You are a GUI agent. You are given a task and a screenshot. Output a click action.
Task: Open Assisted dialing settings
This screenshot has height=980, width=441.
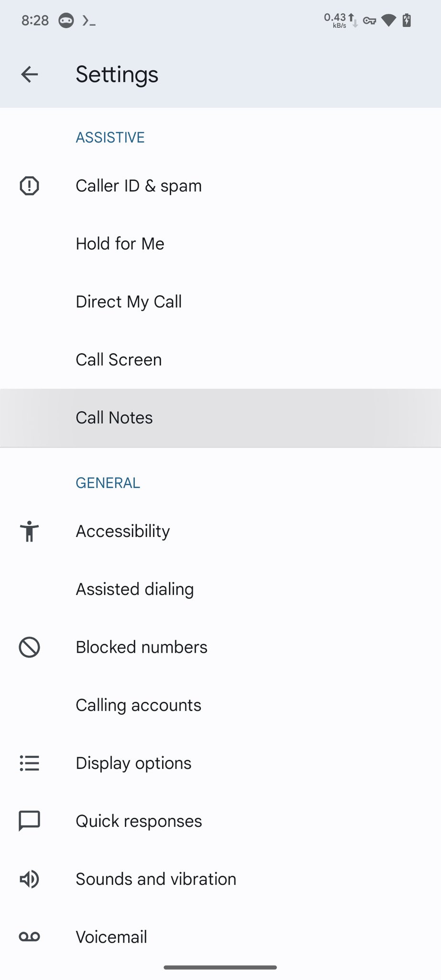[x=135, y=589]
